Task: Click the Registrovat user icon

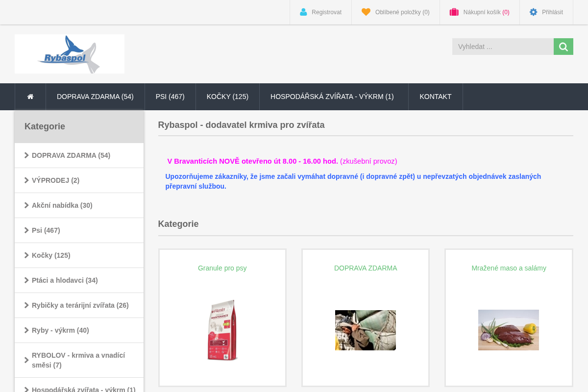Action: 303,12
